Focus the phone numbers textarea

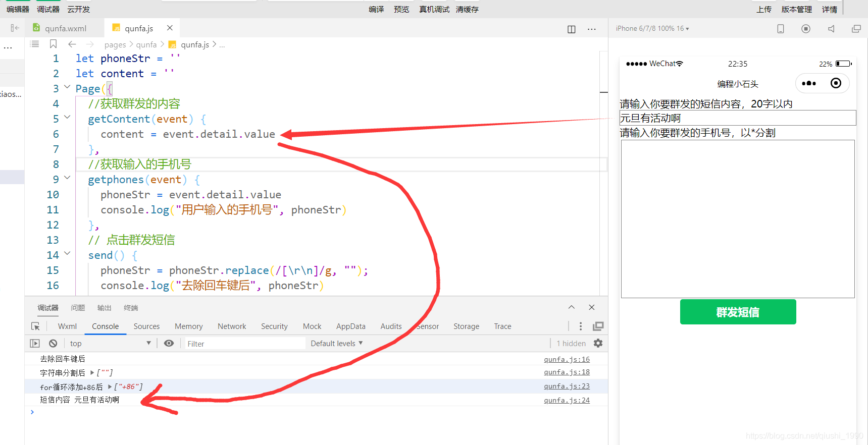coord(738,219)
